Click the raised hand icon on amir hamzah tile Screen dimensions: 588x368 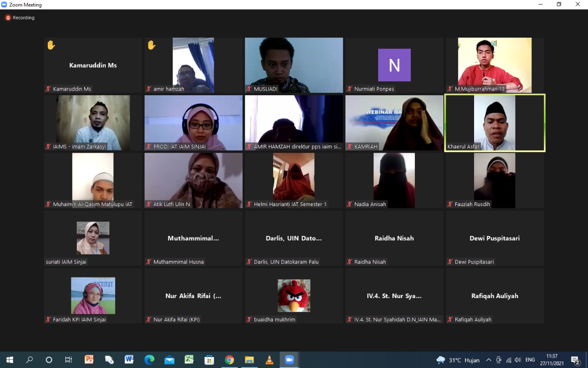[x=151, y=45]
